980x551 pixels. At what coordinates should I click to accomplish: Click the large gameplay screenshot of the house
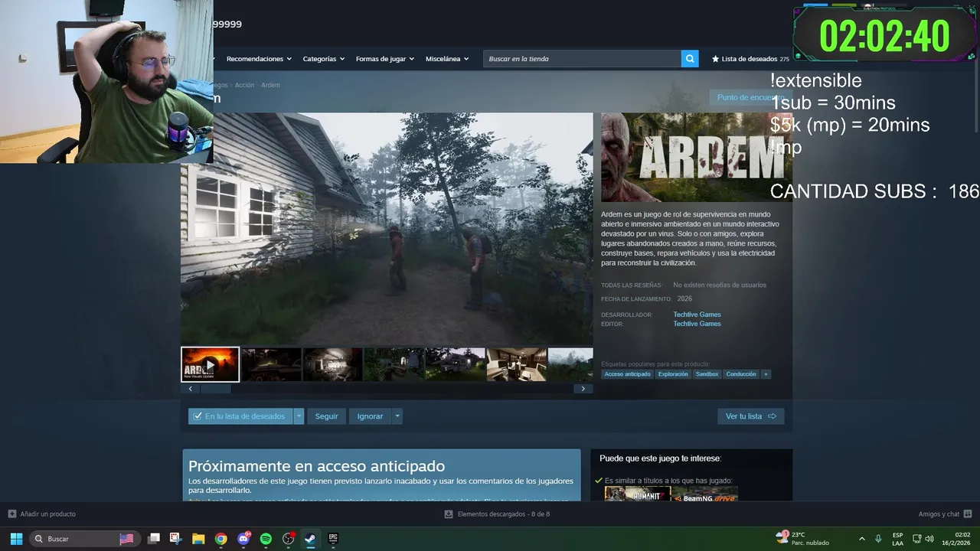[x=387, y=229]
